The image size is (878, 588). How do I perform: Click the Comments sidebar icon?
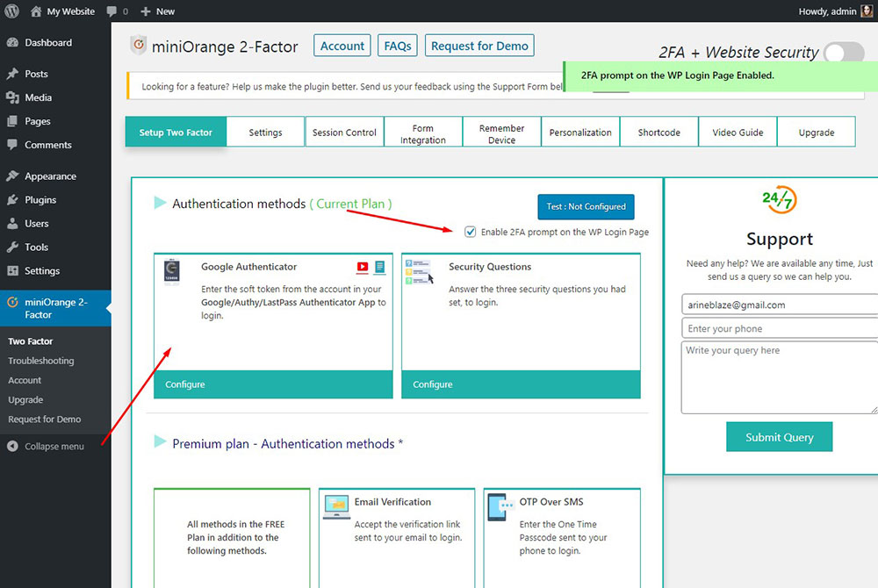13,144
